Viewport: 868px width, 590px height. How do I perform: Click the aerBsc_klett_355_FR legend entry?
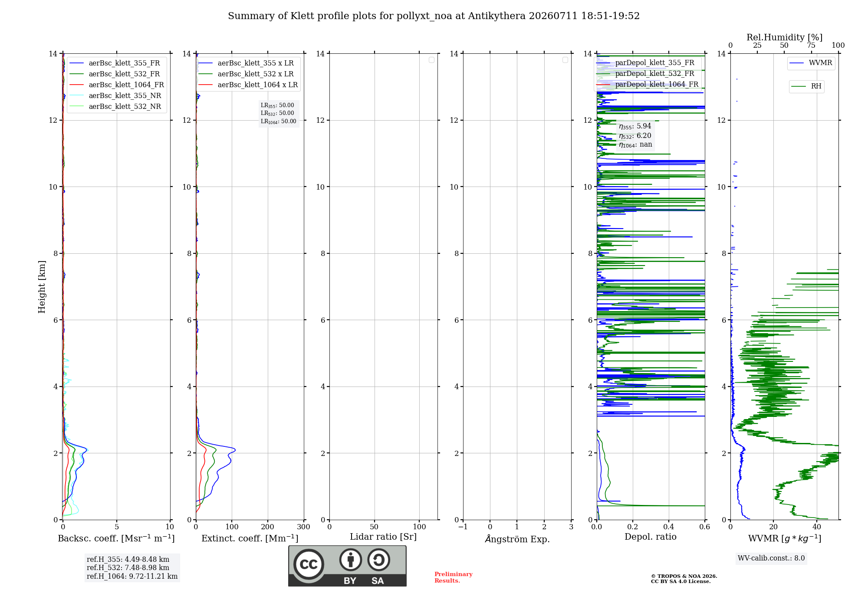[x=115, y=63]
